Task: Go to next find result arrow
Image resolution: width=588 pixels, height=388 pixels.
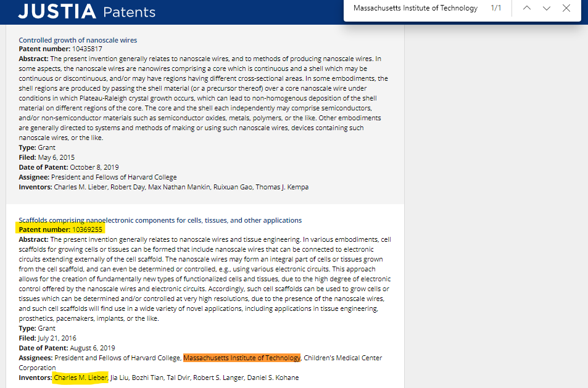Action: (x=547, y=8)
